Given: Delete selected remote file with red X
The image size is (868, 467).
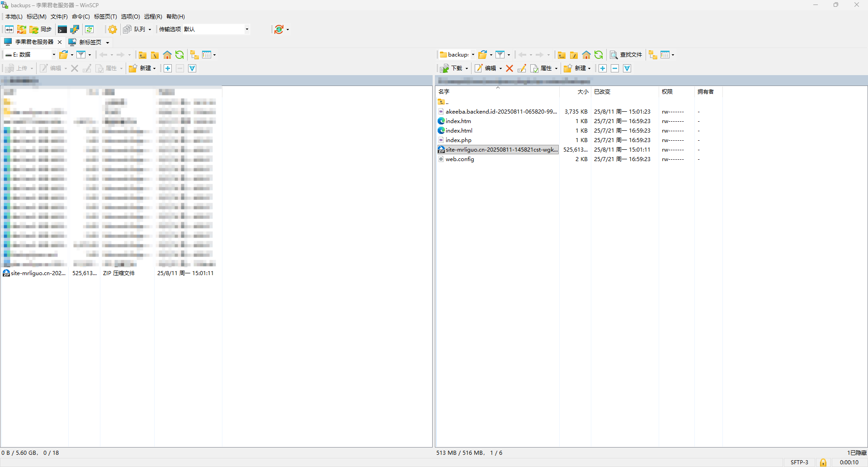Looking at the screenshot, I should [x=509, y=68].
